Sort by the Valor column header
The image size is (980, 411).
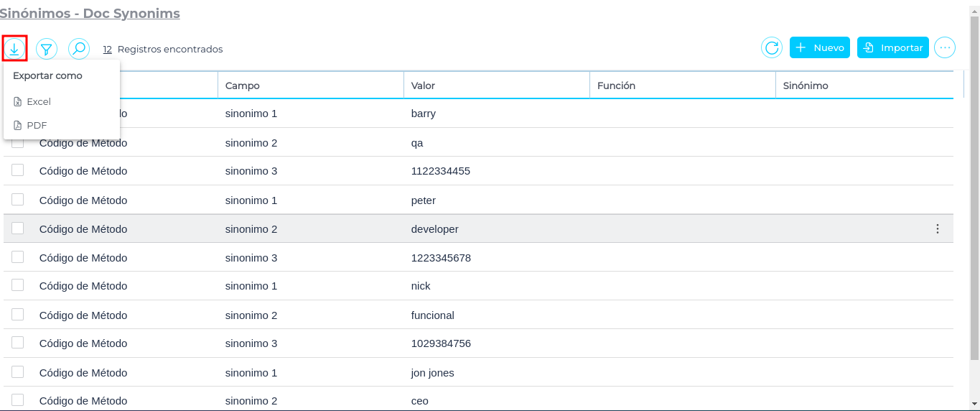[424, 86]
